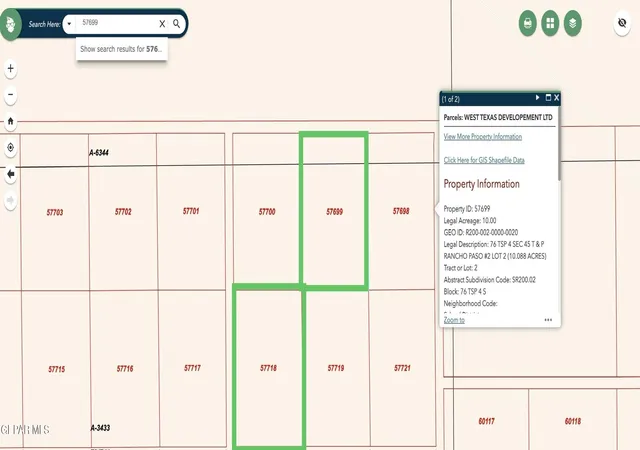Open the search source dropdown arrow

[x=69, y=24]
